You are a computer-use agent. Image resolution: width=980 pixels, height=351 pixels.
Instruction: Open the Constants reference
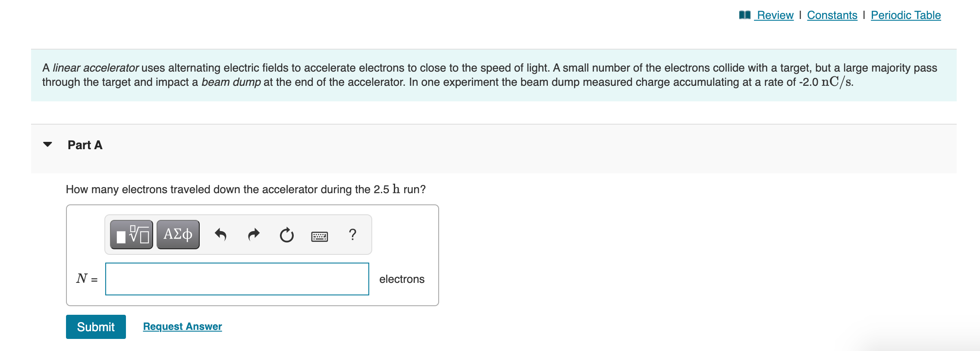(832, 14)
